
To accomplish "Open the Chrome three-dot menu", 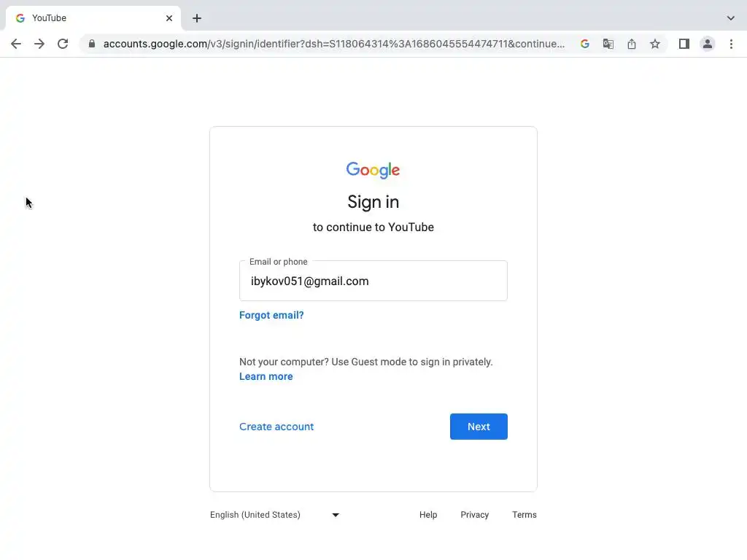I will 731,44.
